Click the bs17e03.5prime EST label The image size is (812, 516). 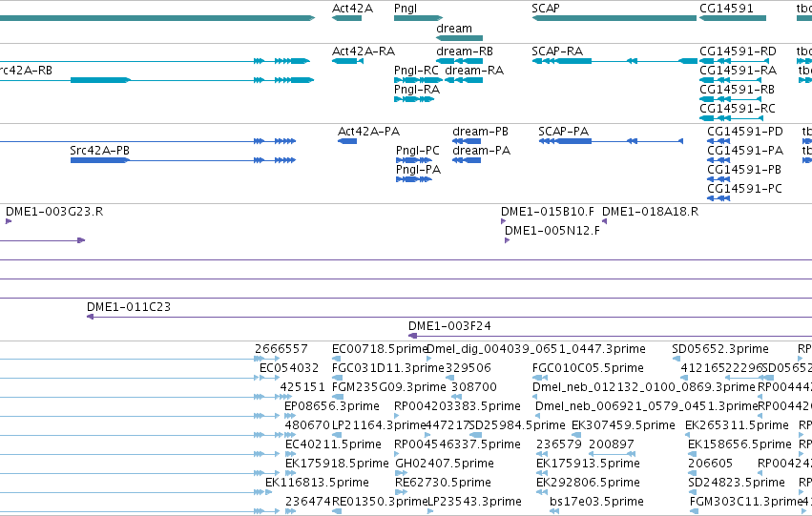click(596, 502)
